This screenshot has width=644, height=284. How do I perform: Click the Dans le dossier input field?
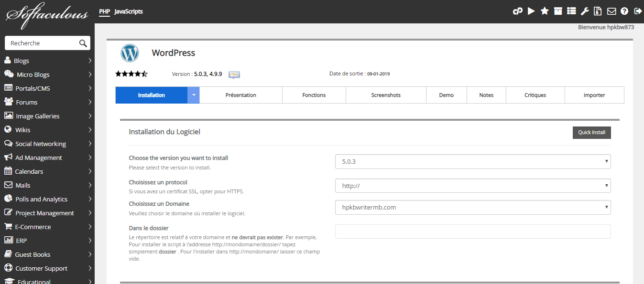[x=473, y=231]
